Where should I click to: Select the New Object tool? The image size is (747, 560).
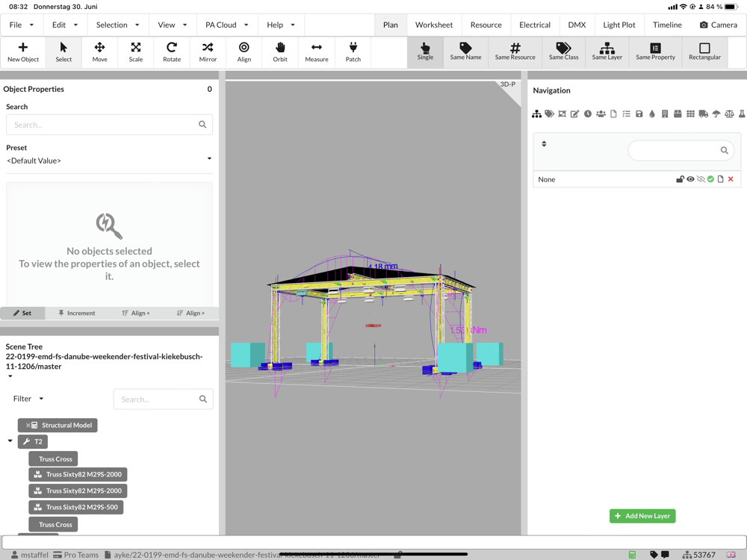pyautogui.click(x=23, y=53)
